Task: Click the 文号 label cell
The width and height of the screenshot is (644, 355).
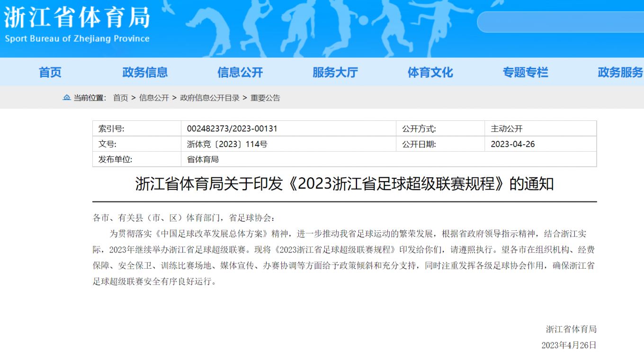Action: [137, 144]
